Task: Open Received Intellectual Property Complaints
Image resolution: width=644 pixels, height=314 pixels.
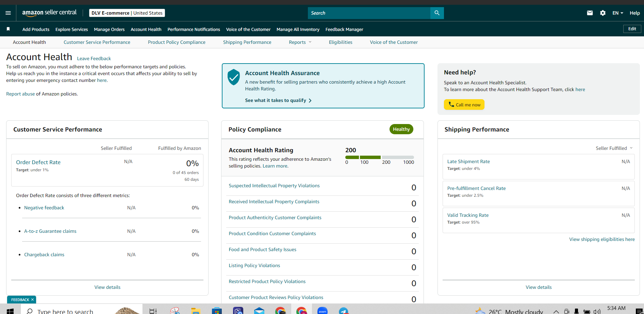Action: point(274,202)
